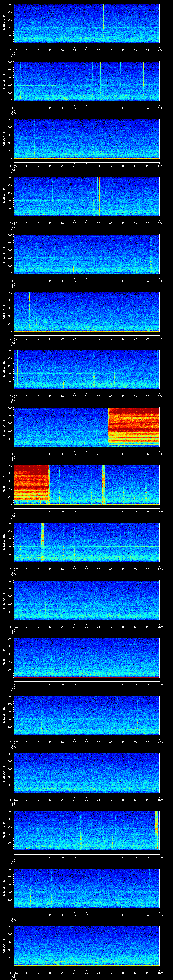Click the '1000' frequency tick of the 15:17:00 panel
173x980 pixels.
click(x=9, y=927)
